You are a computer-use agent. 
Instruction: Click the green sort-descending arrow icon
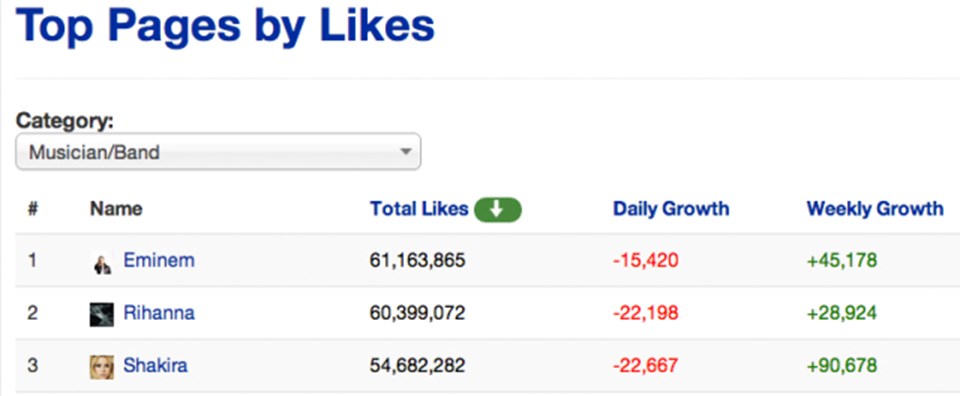click(x=497, y=210)
